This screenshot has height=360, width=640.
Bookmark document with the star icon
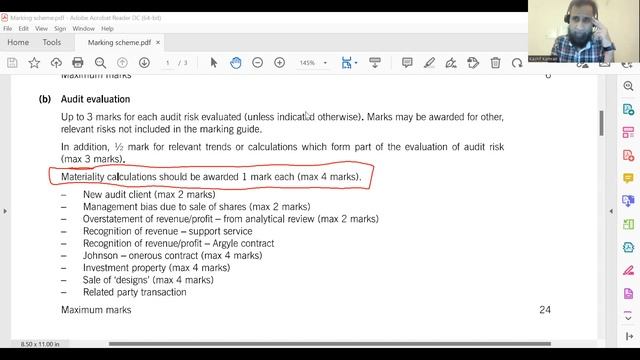(x=34, y=63)
